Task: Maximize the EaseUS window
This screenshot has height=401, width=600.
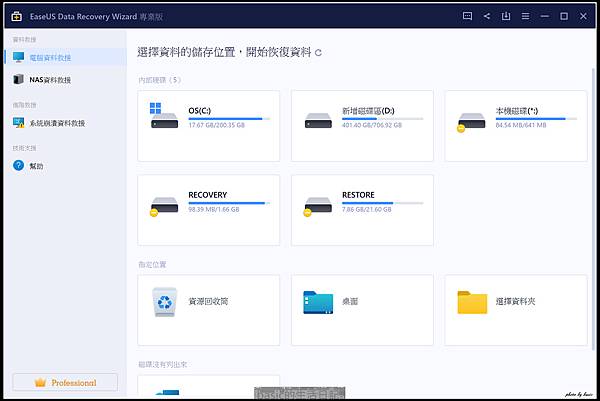Action: point(565,16)
